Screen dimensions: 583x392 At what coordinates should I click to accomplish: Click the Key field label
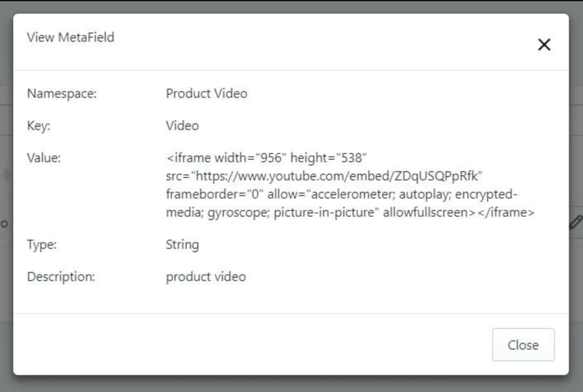38,126
